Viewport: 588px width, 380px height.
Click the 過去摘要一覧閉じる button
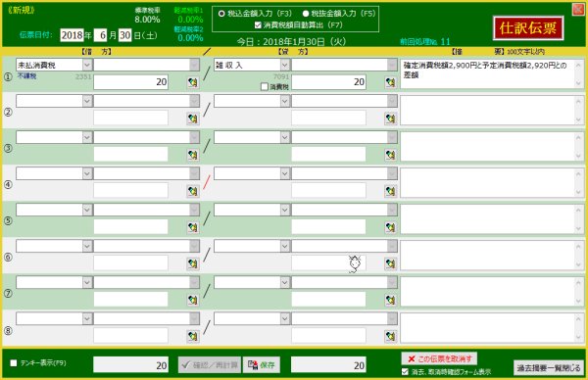(549, 368)
